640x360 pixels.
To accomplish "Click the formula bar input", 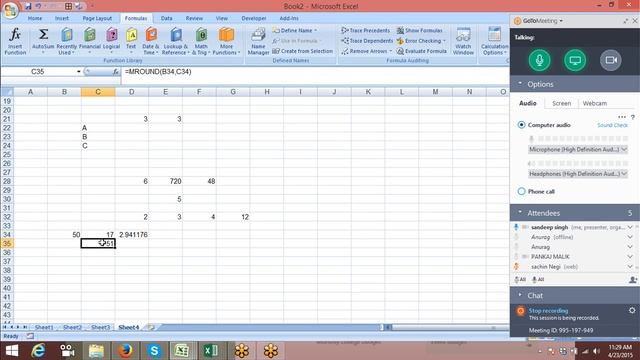I will pos(314,72).
